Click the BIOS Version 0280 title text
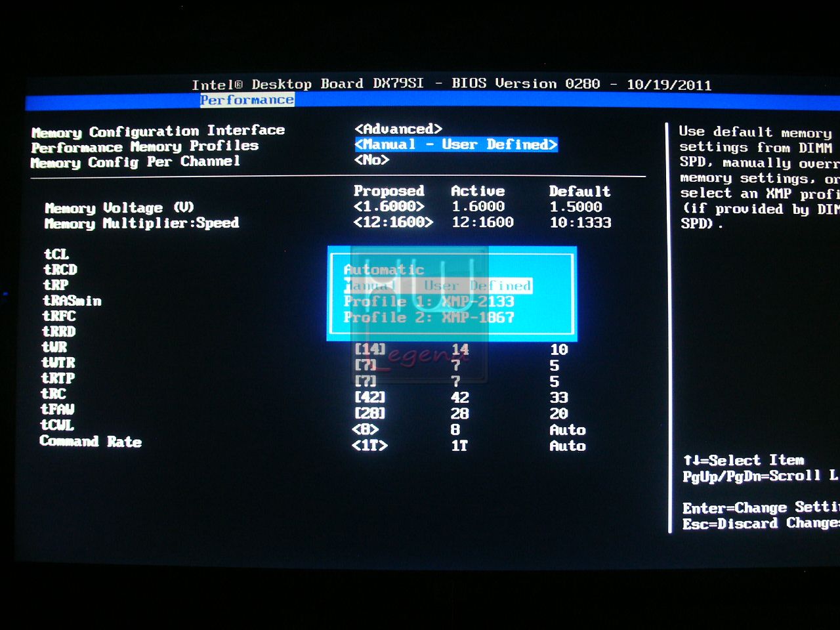Image resolution: width=840 pixels, height=630 pixels. (x=526, y=83)
